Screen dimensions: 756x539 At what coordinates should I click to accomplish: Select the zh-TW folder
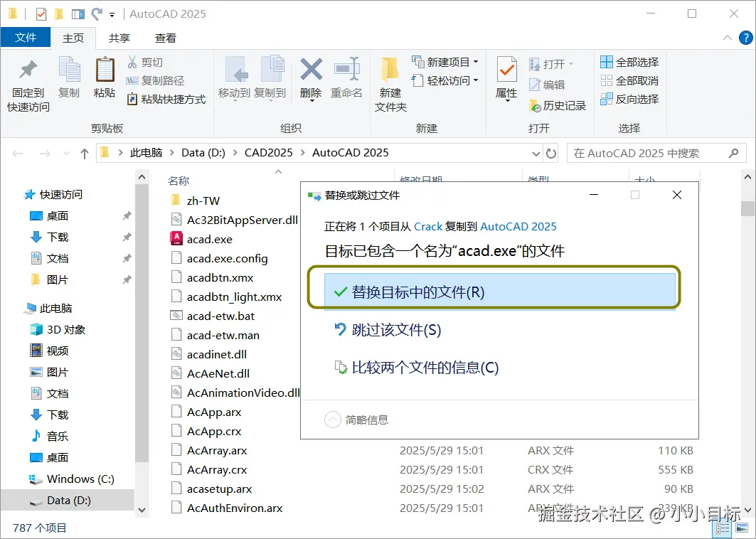point(196,201)
